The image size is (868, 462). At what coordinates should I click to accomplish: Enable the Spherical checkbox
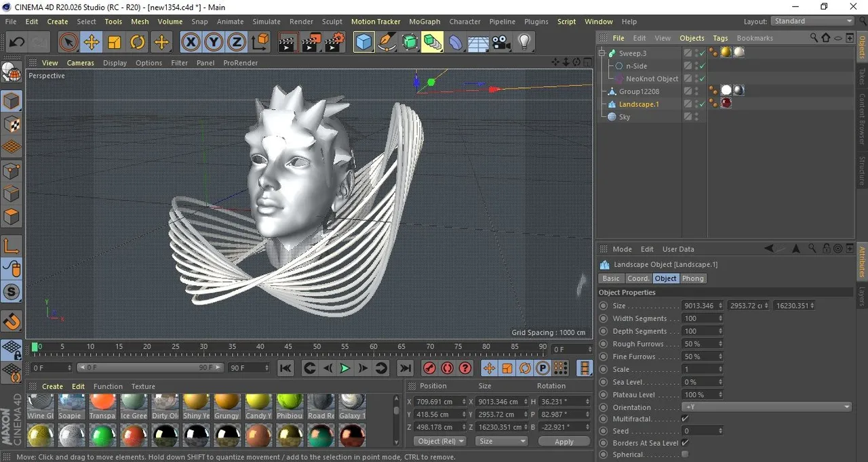point(685,455)
